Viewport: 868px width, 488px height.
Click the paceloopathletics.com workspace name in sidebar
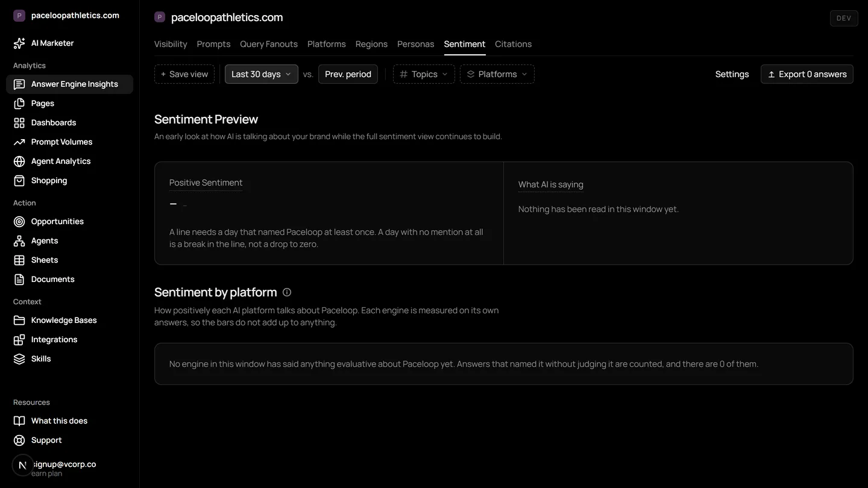click(x=75, y=16)
